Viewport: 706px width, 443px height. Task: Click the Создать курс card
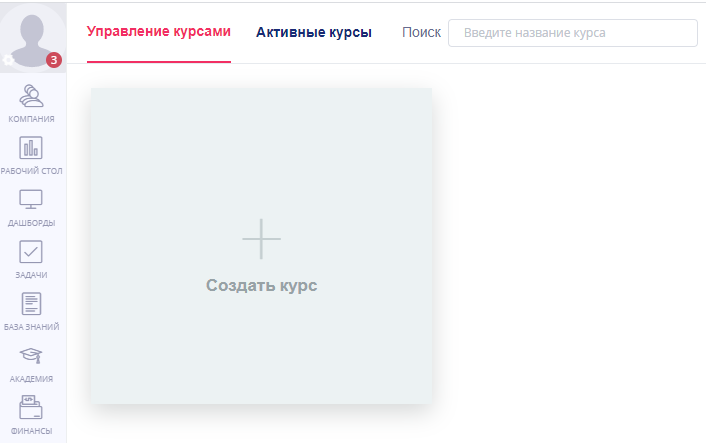point(262,246)
